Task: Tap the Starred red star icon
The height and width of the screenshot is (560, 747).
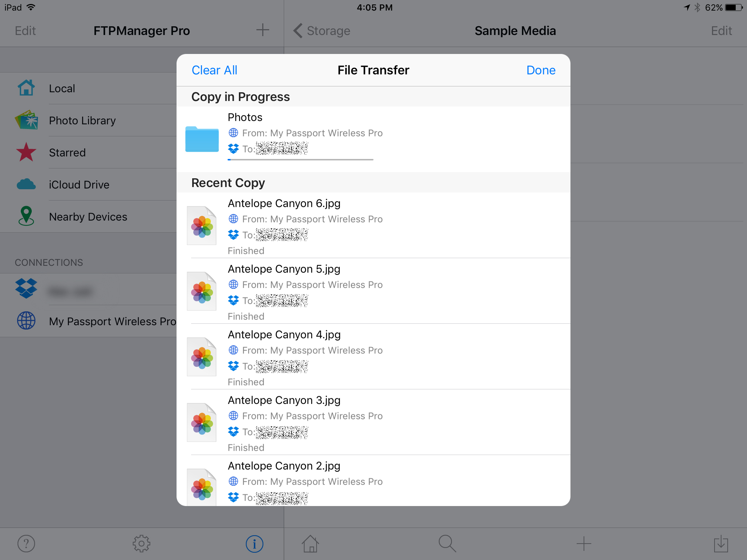Action: click(x=26, y=152)
